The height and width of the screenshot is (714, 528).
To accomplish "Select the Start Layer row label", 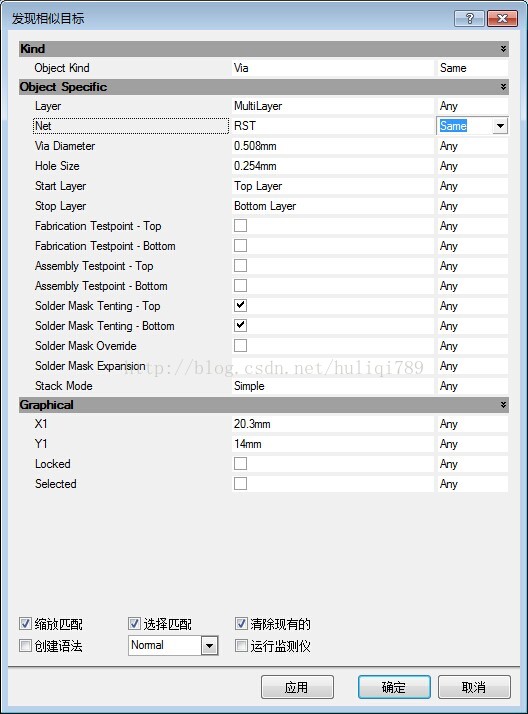I will (x=61, y=186).
